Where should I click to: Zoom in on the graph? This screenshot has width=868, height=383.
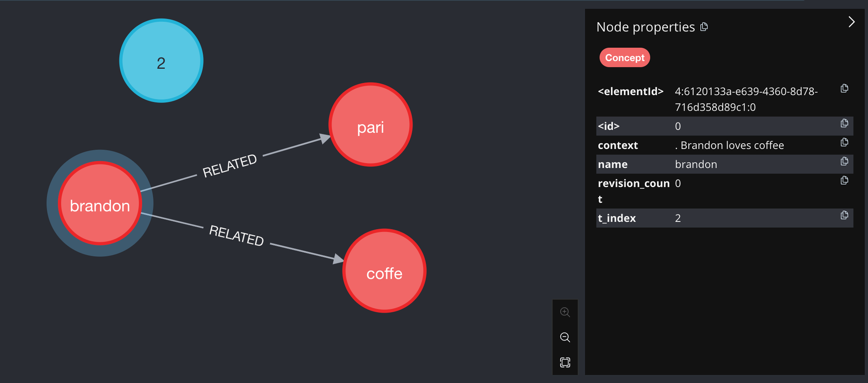tap(565, 312)
